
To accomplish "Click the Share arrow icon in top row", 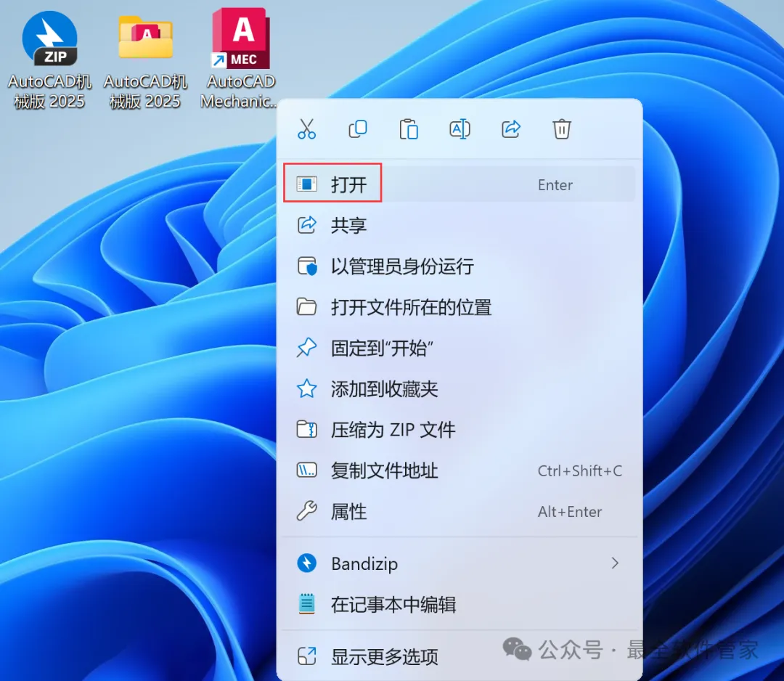I will coord(510,129).
